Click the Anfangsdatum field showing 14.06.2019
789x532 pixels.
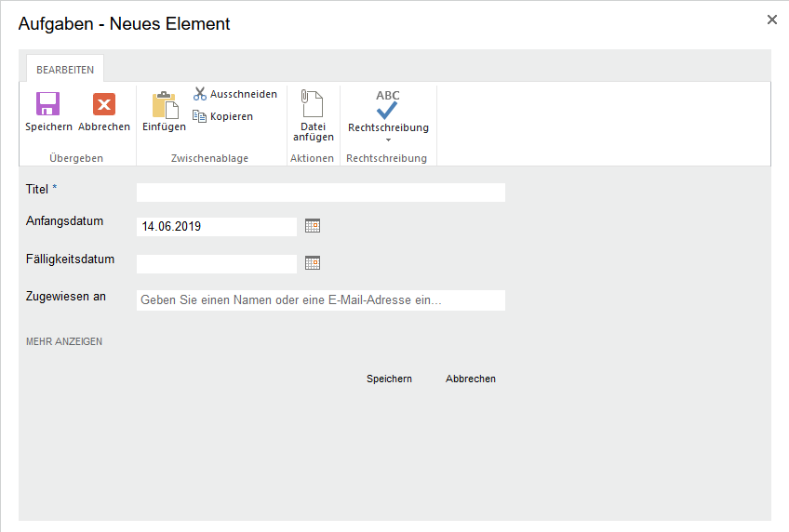[216, 226]
